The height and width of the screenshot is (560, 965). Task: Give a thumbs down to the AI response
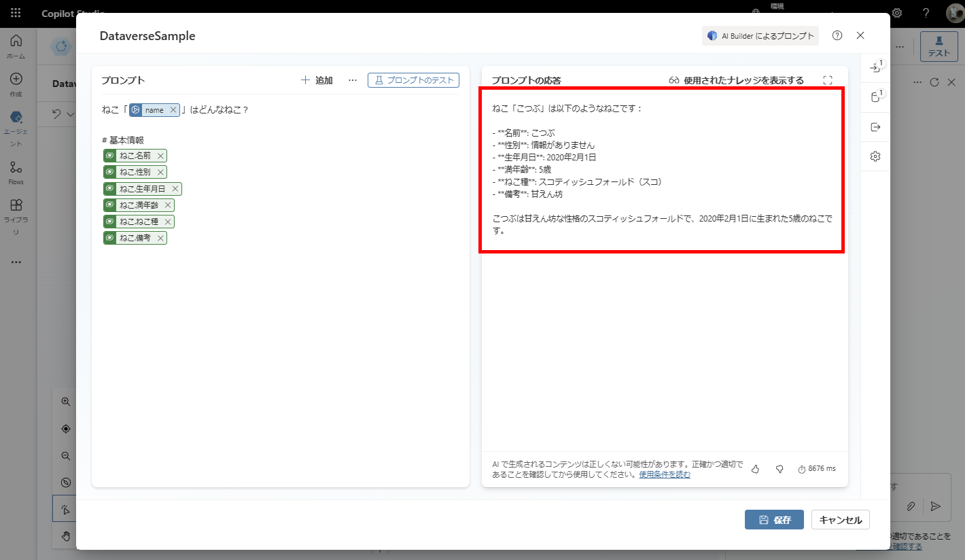[x=779, y=468]
